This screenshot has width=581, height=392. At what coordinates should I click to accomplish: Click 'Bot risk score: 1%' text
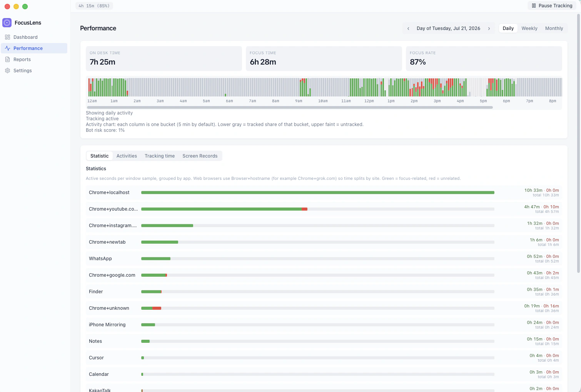[105, 130]
